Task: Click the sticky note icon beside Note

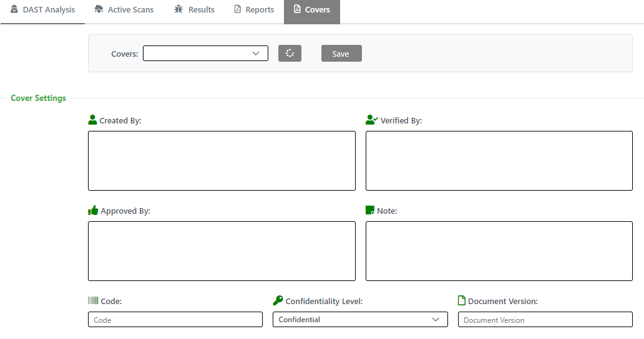Action: point(369,210)
